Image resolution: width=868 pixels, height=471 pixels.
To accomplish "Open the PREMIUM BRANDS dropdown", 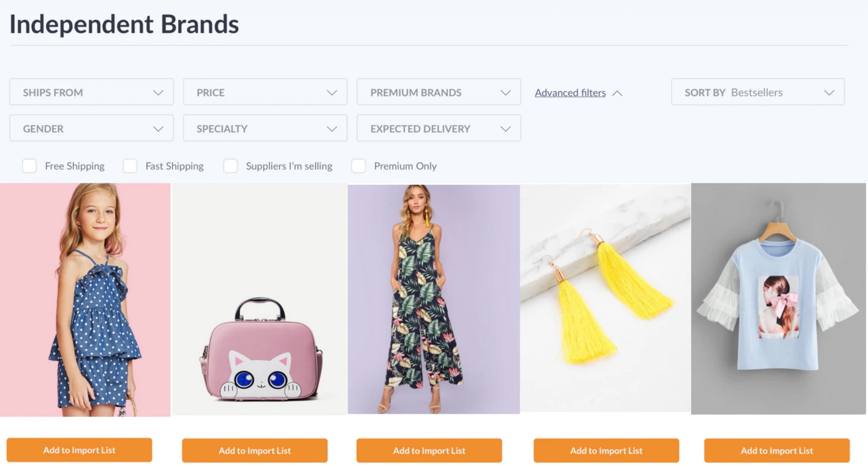I will click(x=439, y=92).
